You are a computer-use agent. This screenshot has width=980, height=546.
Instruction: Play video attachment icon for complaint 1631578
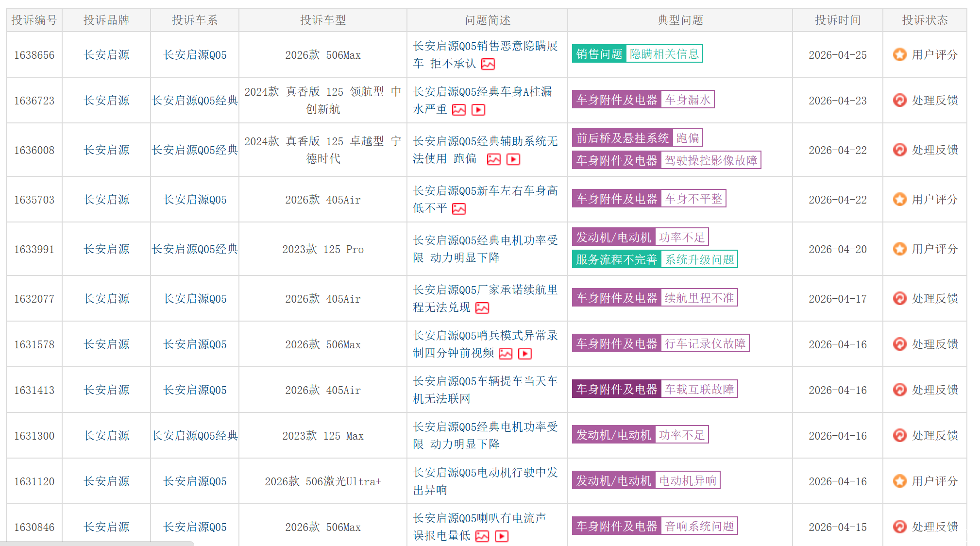[x=525, y=354]
